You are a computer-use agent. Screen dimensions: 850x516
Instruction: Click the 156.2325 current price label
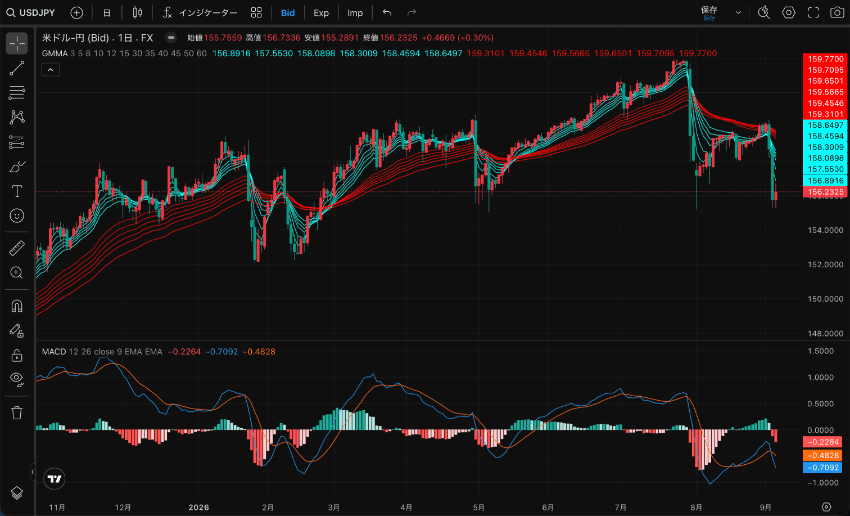point(824,192)
